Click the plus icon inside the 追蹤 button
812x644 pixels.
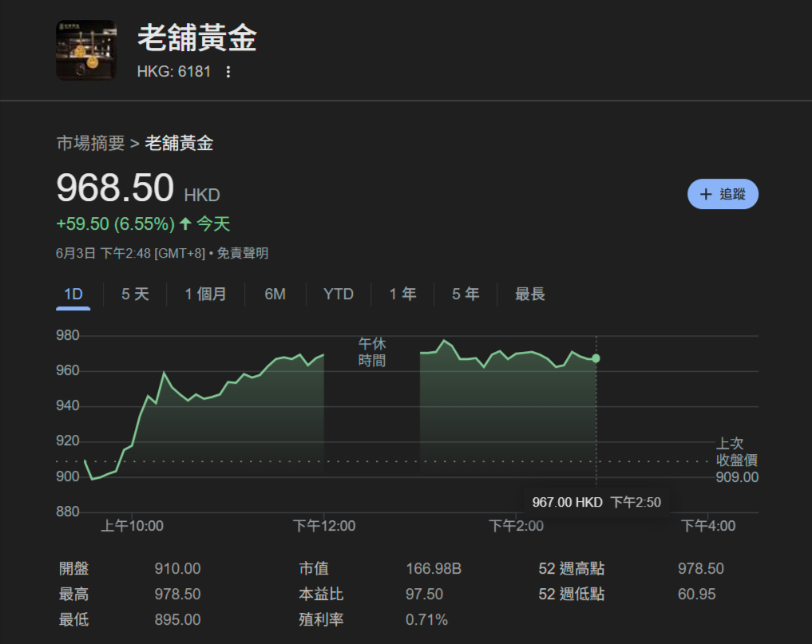[x=706, y=194]
